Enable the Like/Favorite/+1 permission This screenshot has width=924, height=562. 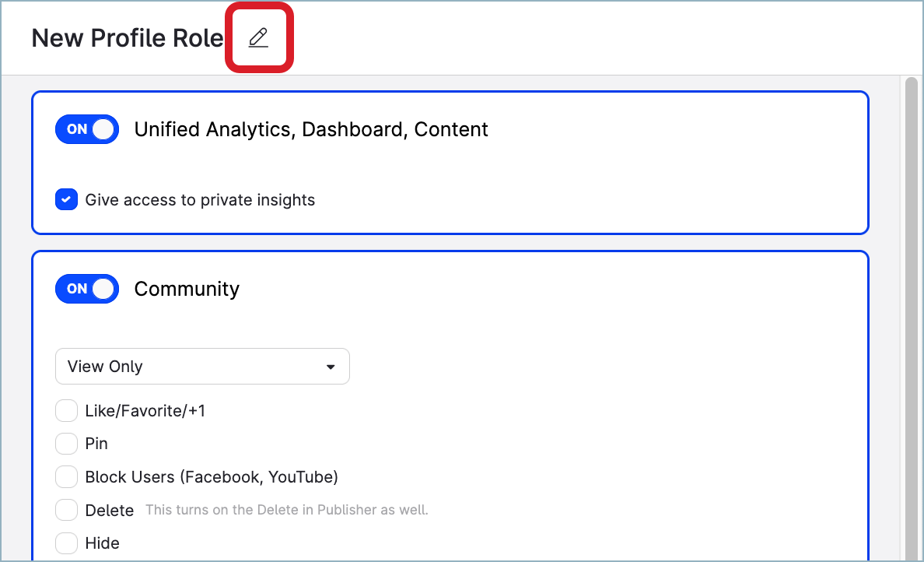pyautogui.click(x=66, y=410)
